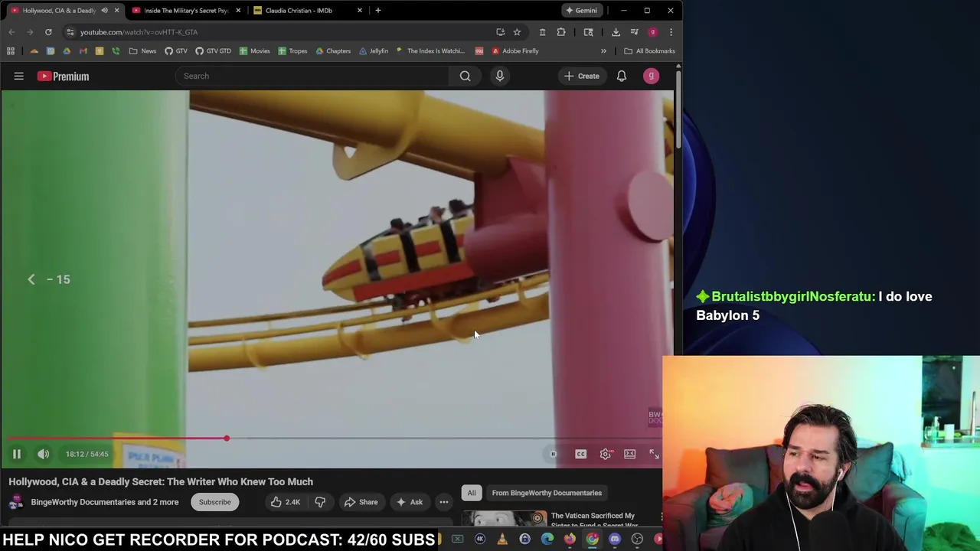Go to YouTube Premium home logo

(x=64, y=76)
